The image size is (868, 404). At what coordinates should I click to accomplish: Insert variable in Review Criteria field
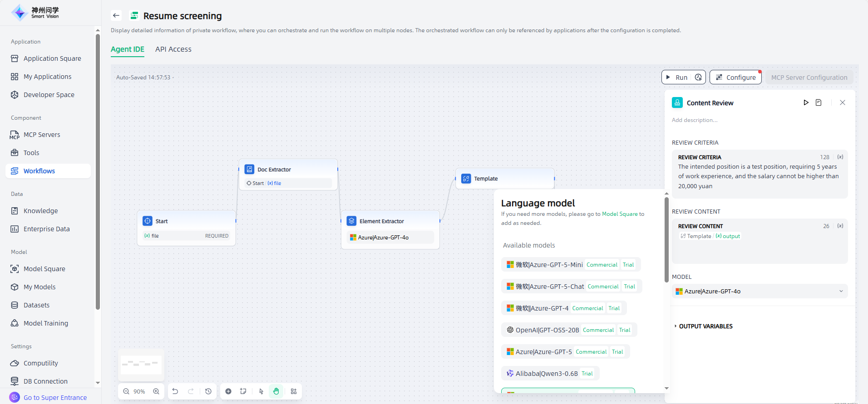840,157
